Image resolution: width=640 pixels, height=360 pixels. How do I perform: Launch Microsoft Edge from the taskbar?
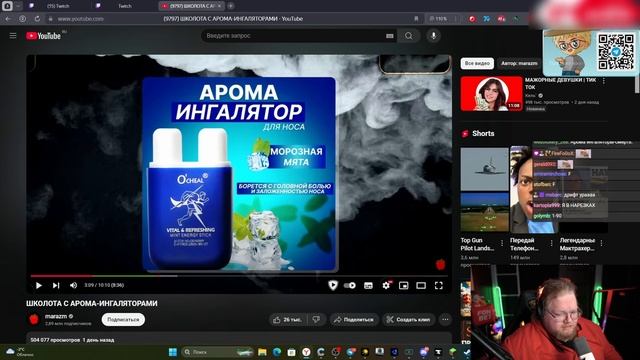(x=277, y=352)
